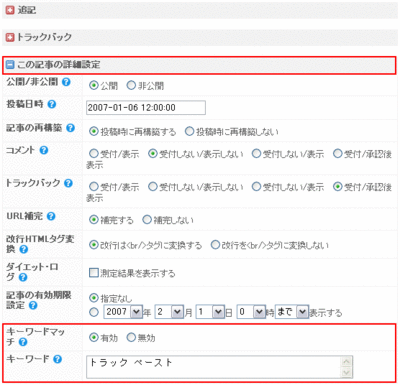The width and height of the screenshot is (400, 385).
Task: Click keyword textarea scroll up arrow
Action: pos(346,362)
